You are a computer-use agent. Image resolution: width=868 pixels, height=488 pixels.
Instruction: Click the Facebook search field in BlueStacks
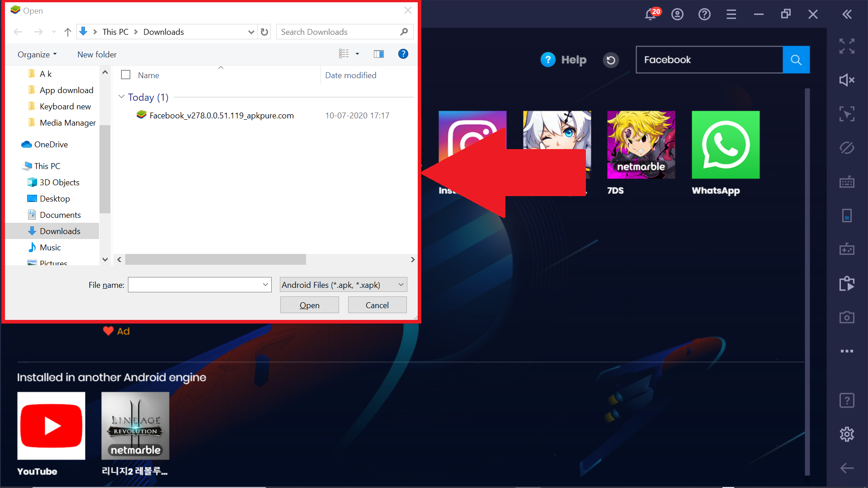(x=709, y=60)
